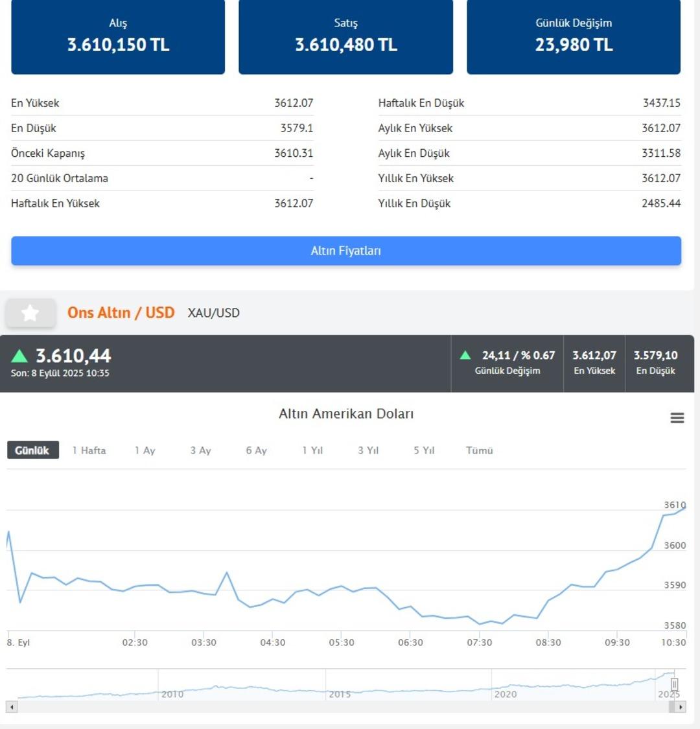Click the 3600 price axis label
Screen dimensions: 700x729
click(x=675, y=545)
